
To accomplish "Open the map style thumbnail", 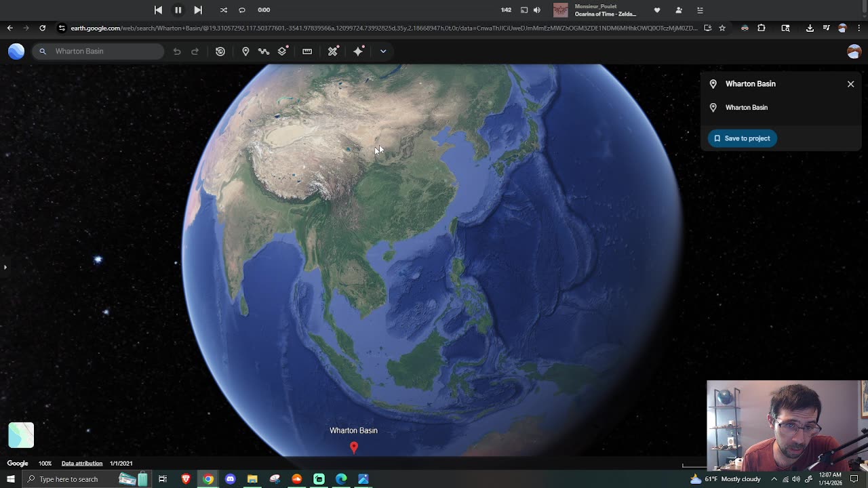I will (x=21, y=435).
